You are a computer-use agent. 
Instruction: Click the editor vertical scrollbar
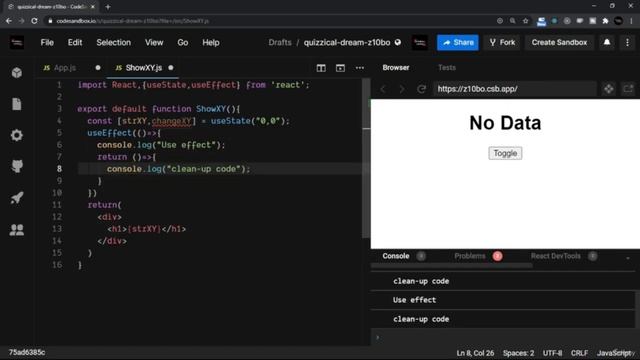point(366,158)
